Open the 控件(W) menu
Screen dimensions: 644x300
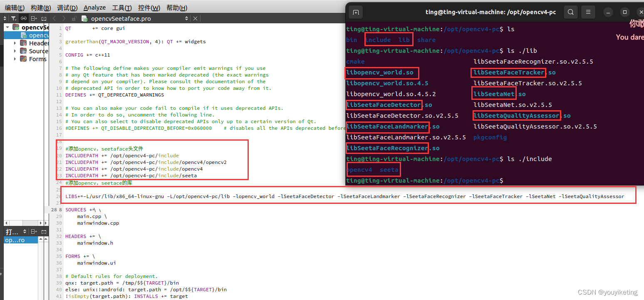[x=149, y=7]
